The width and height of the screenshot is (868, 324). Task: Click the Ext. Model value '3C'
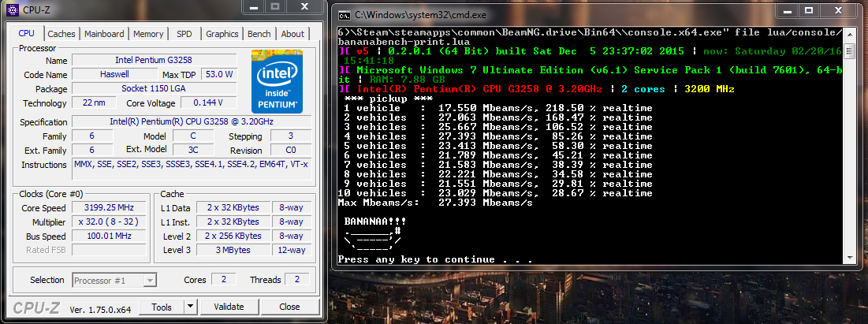[x=192, y=150]
